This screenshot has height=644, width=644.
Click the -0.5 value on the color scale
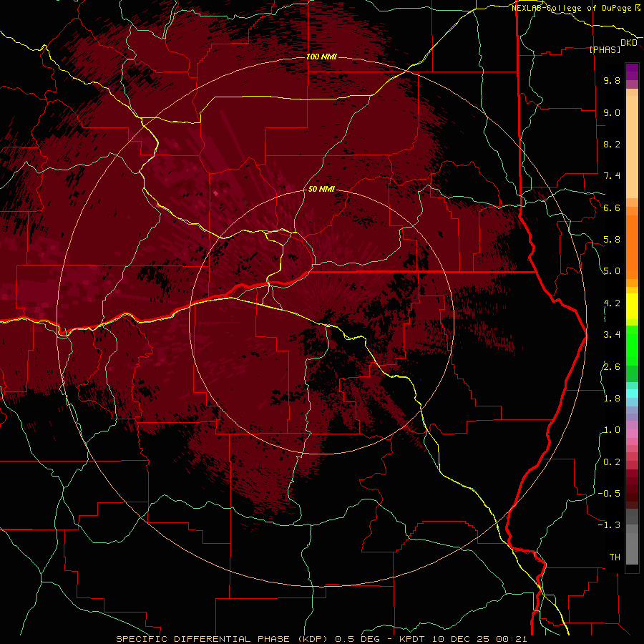[609, 494]
